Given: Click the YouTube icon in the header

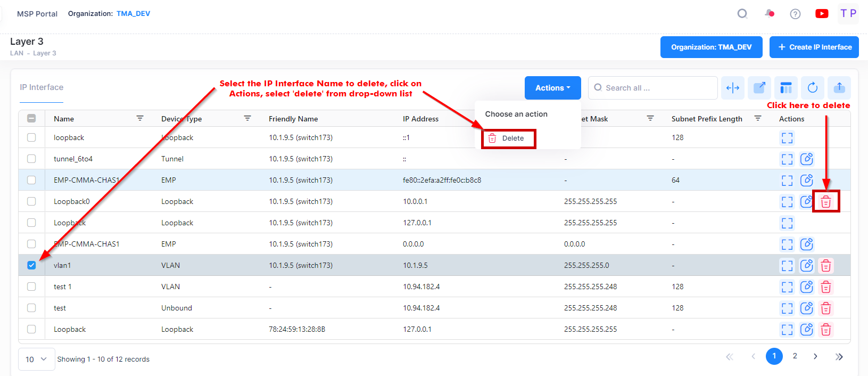Looking at the screenshot, I should point(822,14).
